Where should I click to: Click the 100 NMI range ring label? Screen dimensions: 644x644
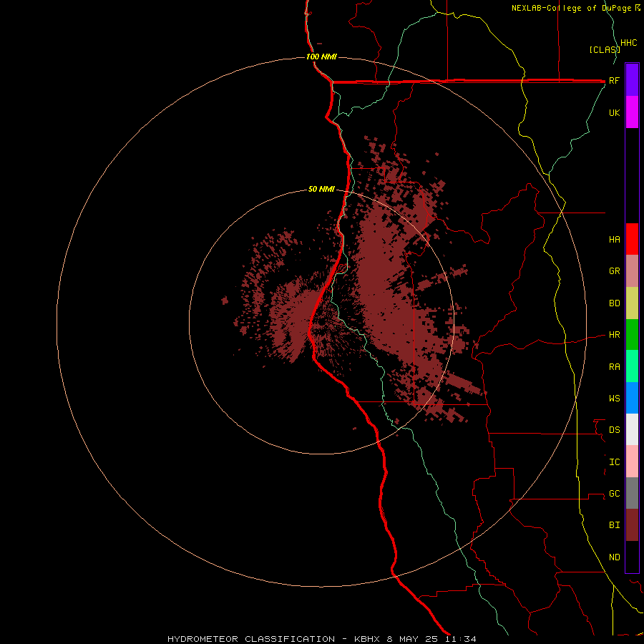coord(321,57)
